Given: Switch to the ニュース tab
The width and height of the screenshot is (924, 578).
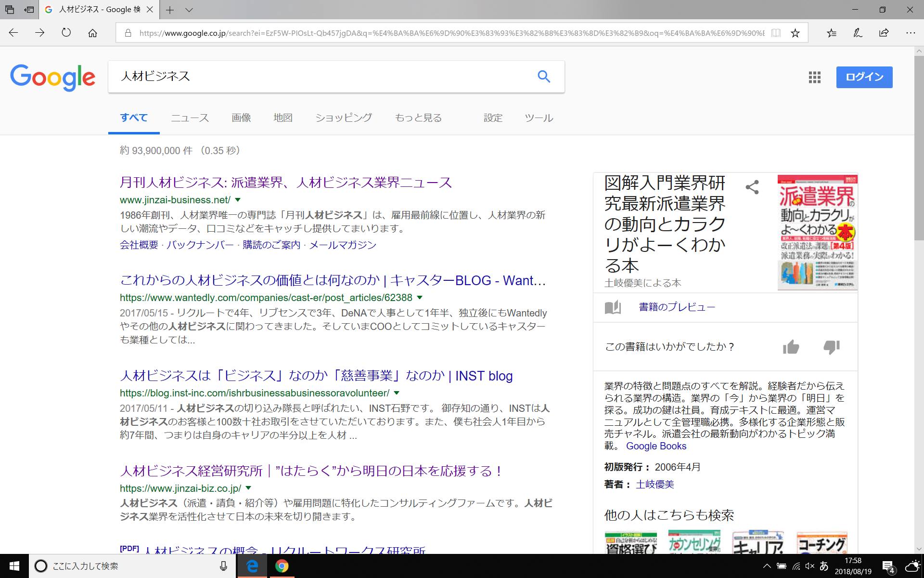Looking at the screenshot, I should [190, 118].
